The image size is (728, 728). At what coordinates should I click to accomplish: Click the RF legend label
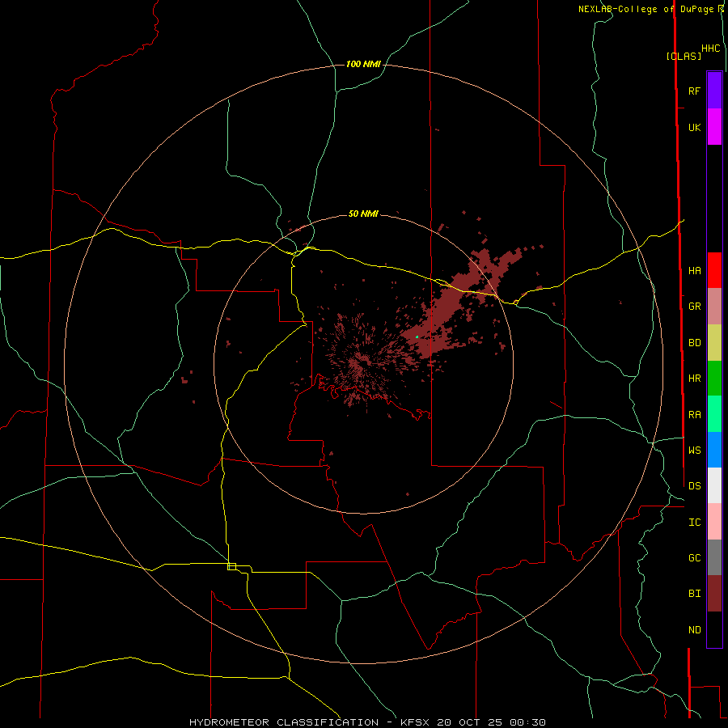coord(694,91)
